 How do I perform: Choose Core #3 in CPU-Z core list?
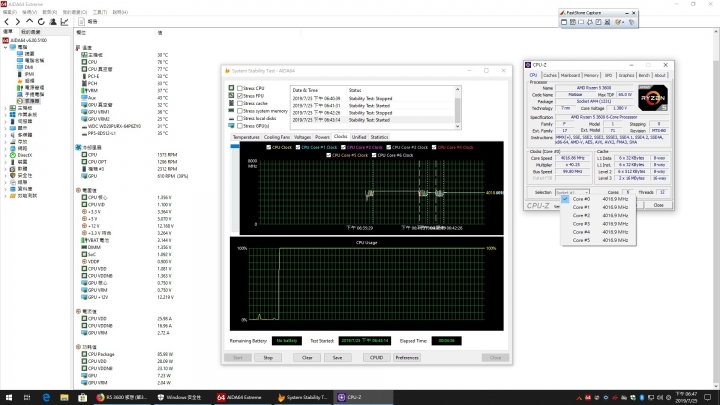599,224
